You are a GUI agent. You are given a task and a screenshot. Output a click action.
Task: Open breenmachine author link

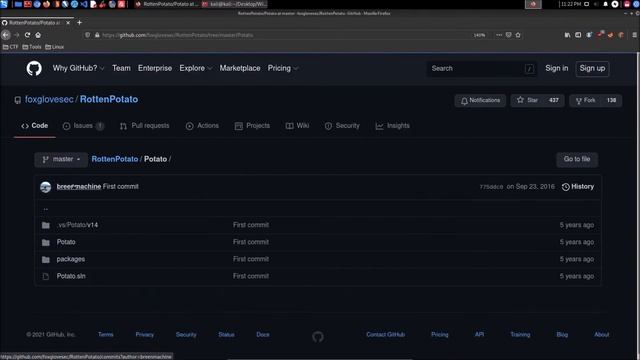(79, 187)
